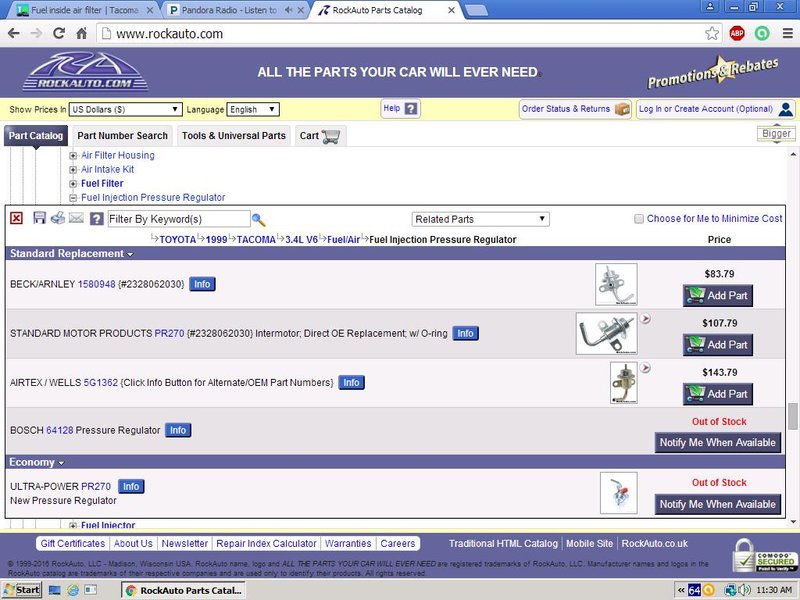Expand the Air Filter Housing tree node
The height and width of the screenshot is (600, 800).
73,156
